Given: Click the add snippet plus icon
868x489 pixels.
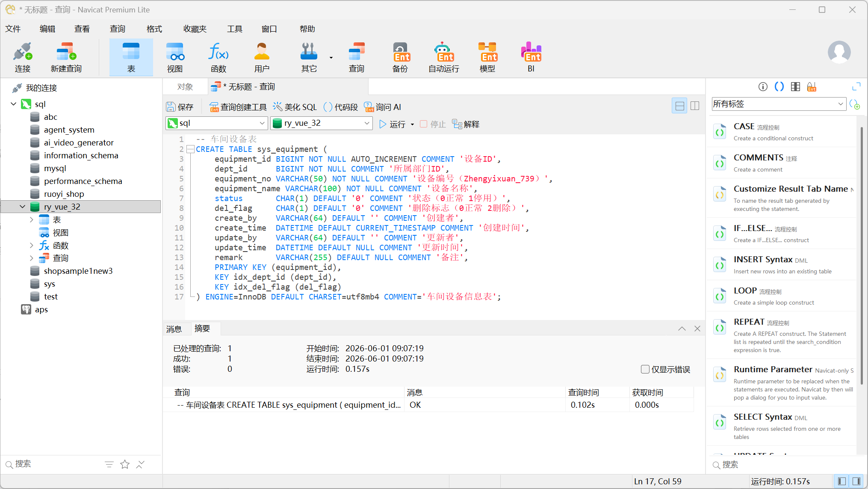Looking at the screenshot, I should click(855, 104).
